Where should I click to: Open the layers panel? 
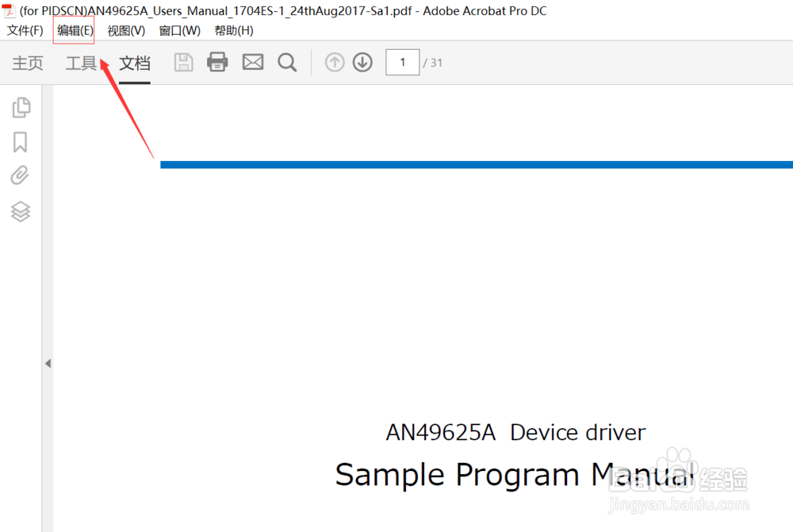(x=21, y=212)
